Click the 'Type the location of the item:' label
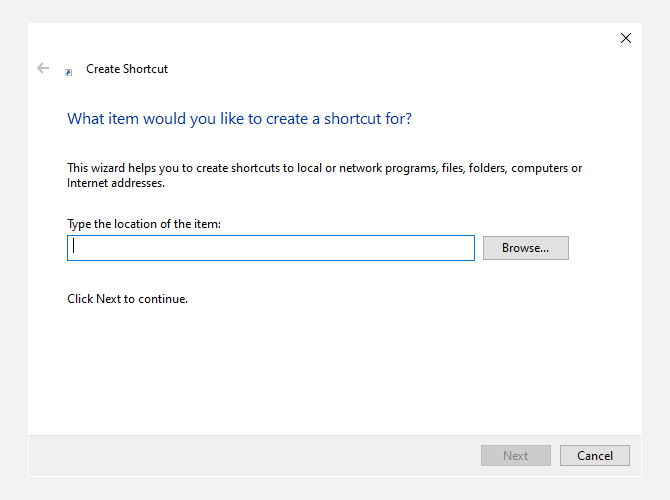This screenshot has height=500, width=670. coord(143,224)
